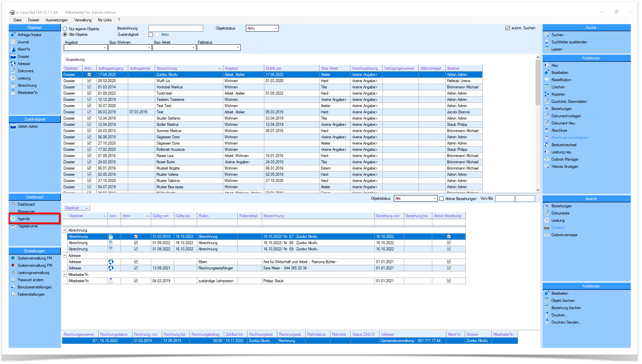Collapse the Abrechnung group
642x364 pixels.
(64, 231)
